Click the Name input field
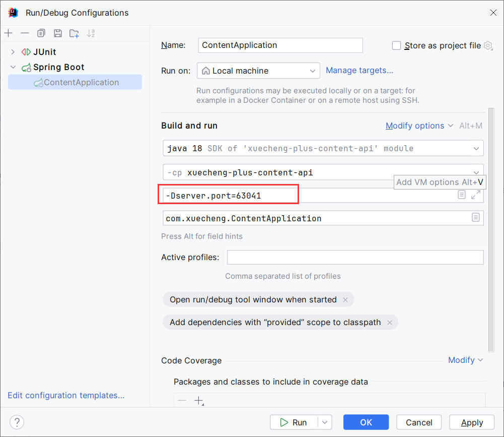The height and width of the screenshot is (437, 504). 280,45
